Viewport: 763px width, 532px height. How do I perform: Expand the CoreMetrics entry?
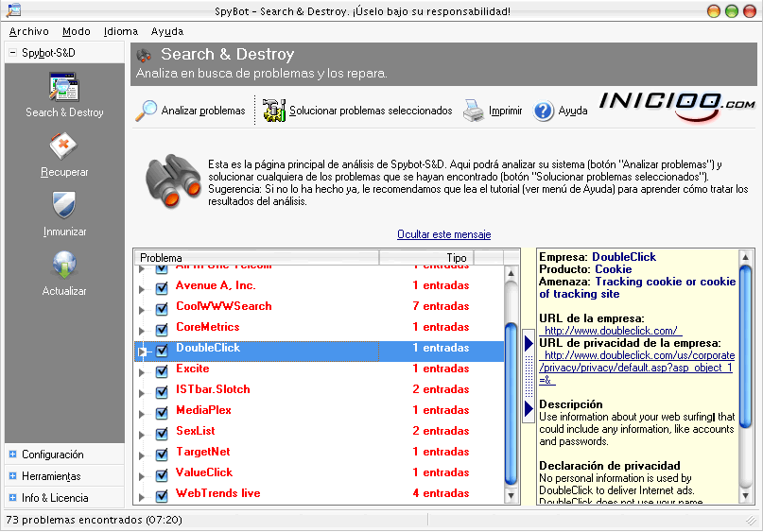tap(142, 331)
